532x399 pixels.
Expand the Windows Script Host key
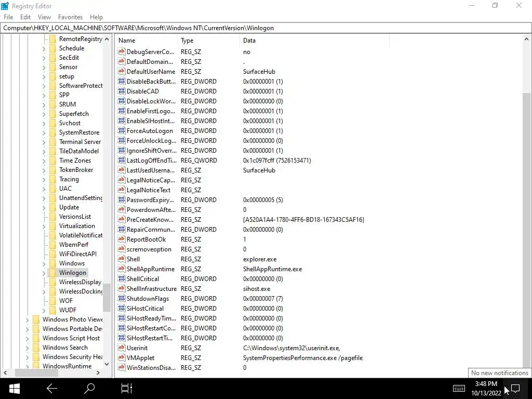tap(27, 338)
